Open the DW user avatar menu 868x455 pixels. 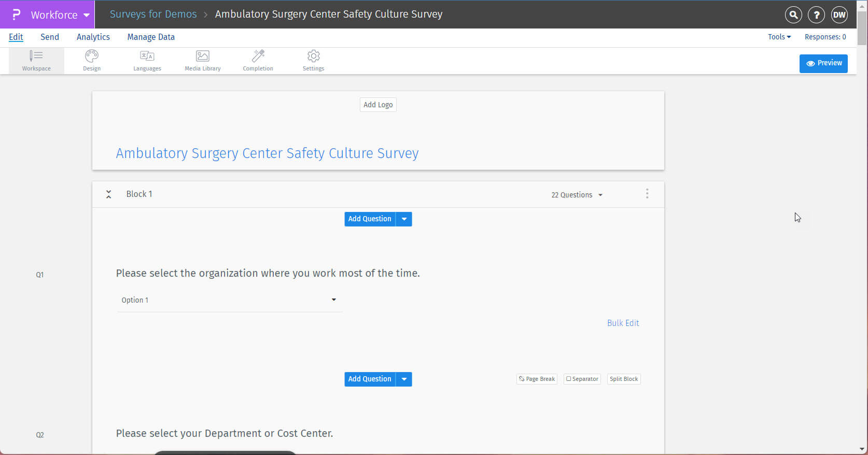click(x=839, y=15)
